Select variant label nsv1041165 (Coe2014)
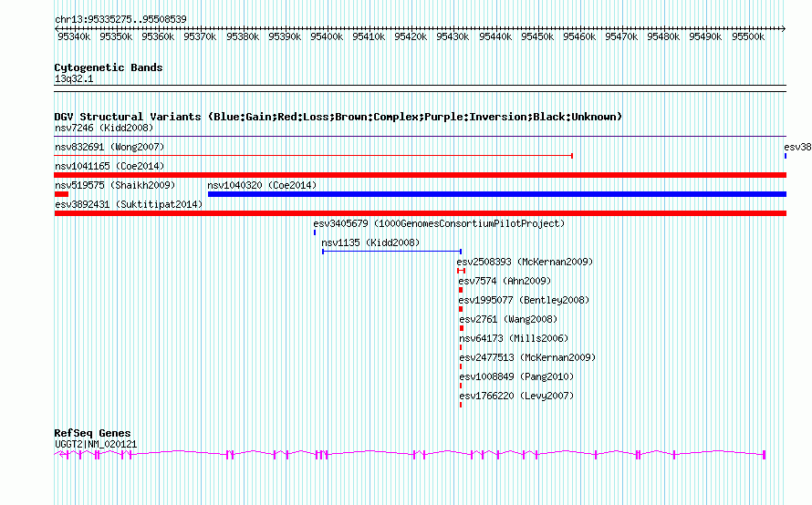Screen dimensions: 812x505 tap(109, 166)
